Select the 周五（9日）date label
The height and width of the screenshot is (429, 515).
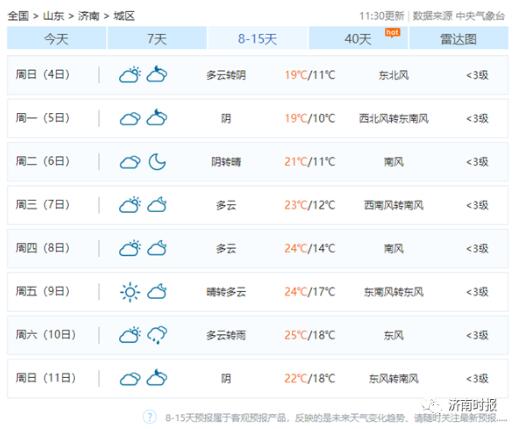pos(43,291)
